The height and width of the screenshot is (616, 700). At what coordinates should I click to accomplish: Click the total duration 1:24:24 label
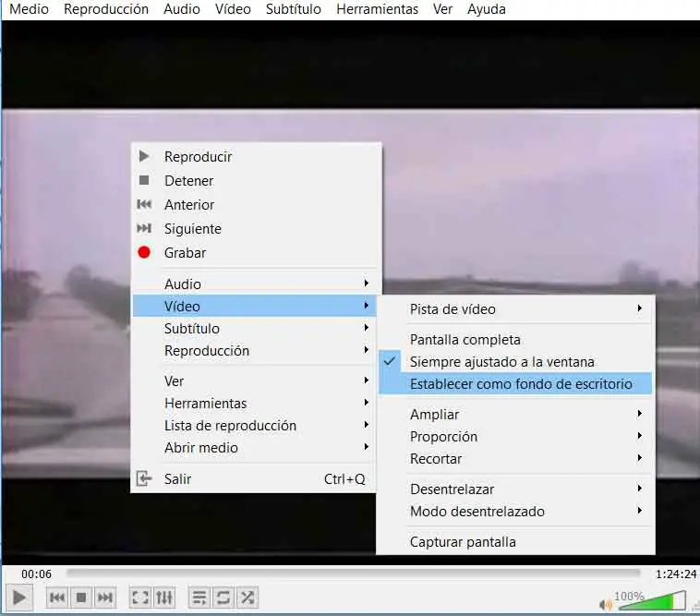[x=676, y=574]
